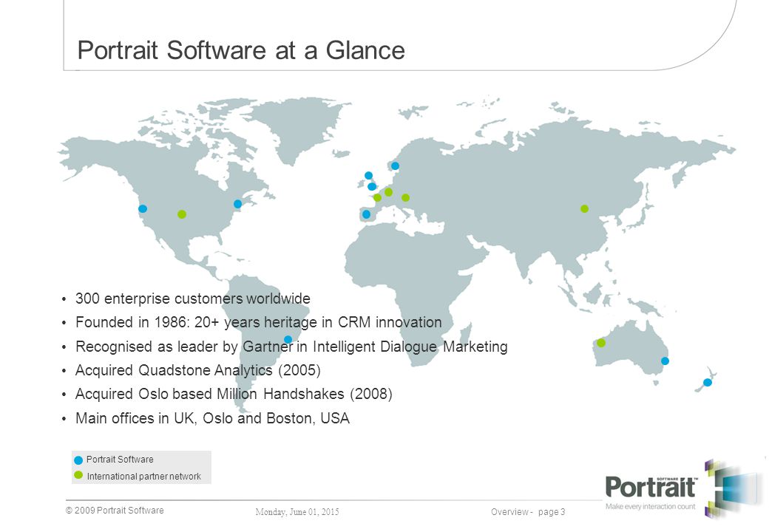This screenshot has width=769, height=532.
Task: Click the blue map dot on New Zealand
Action: point(707,382)
